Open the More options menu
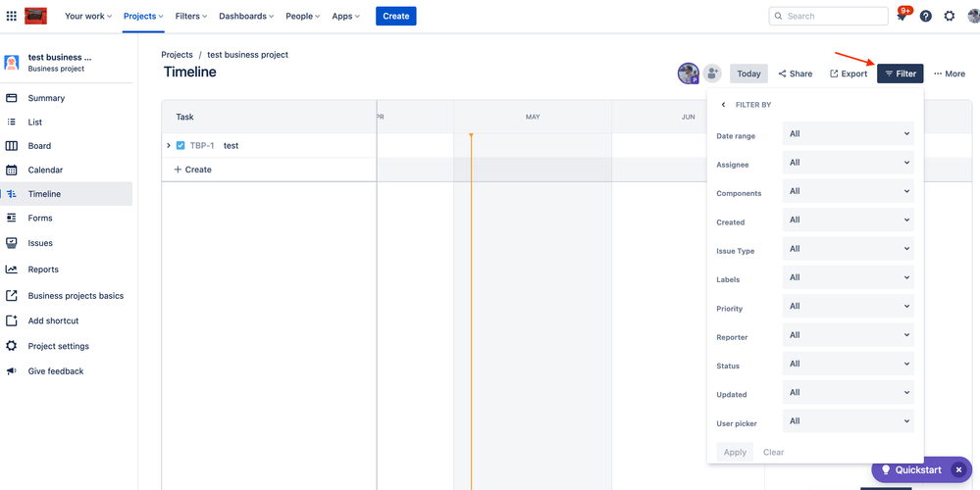 (x=950, y=73)
